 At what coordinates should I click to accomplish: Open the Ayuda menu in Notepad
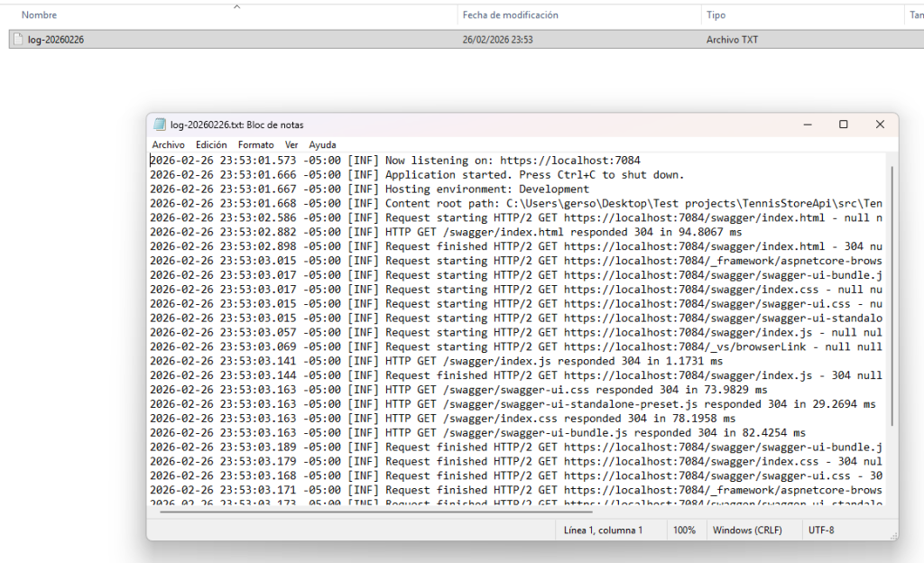click(x=322, y=145)
